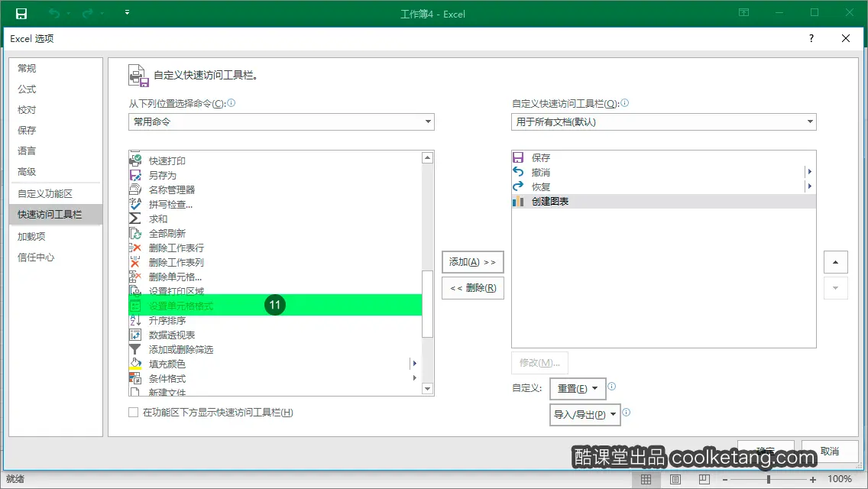Click the Ribbon Display Options icon
The width and height of the screenshot is (868, 489).
click(744, 12)
